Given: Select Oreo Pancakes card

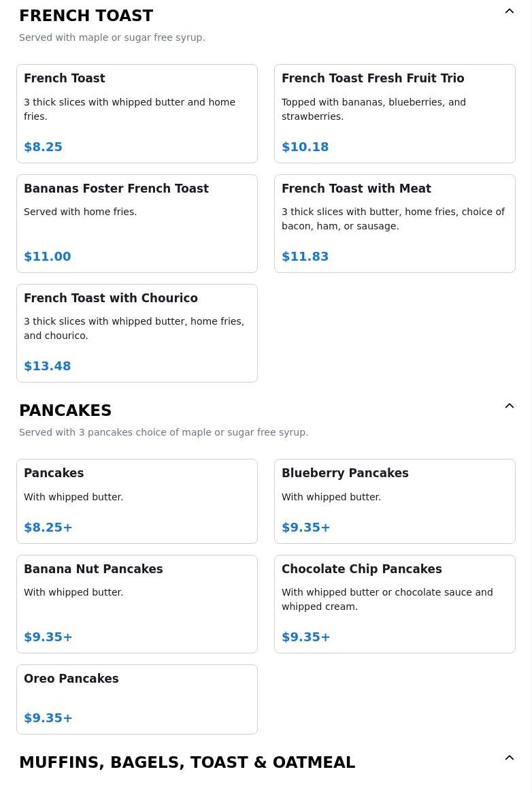Looking at the screenshot, I should coord(137,699).
